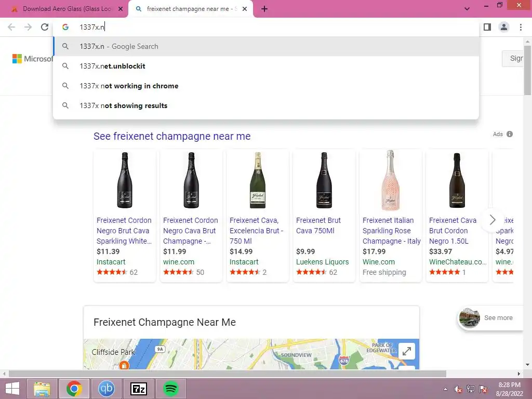
Task: Open the Freixenet Italian Sparkling Rose product
Action: 392,231
